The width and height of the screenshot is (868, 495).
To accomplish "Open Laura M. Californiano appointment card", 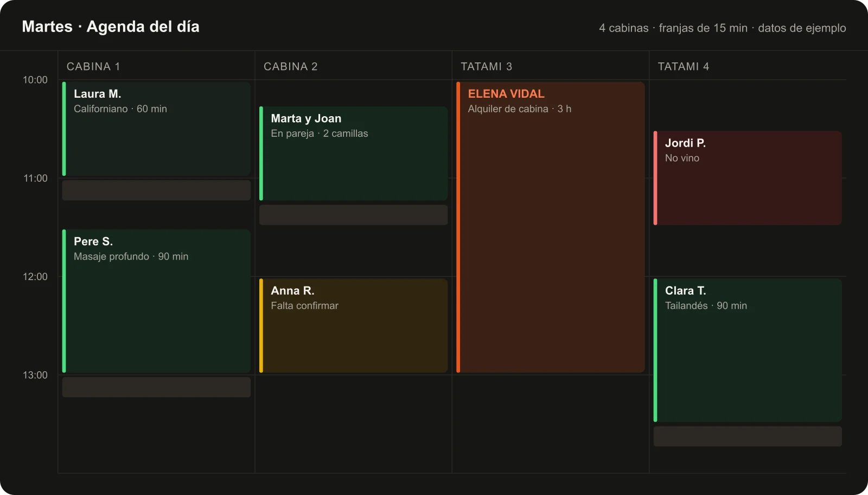I will (156, 129).
